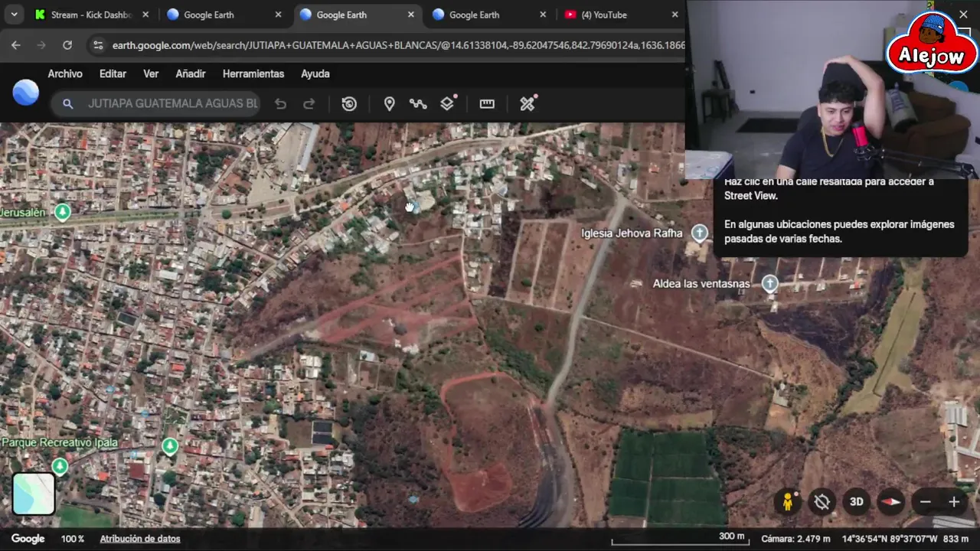Select the add placemark pin tool

point(389,104)
